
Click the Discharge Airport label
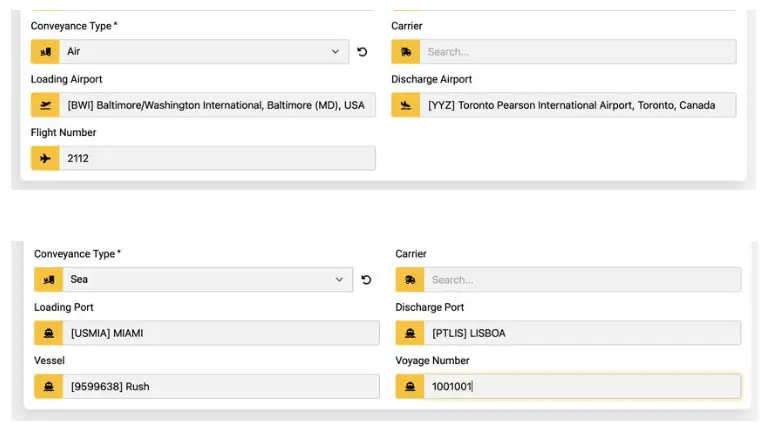pos(431,79)
